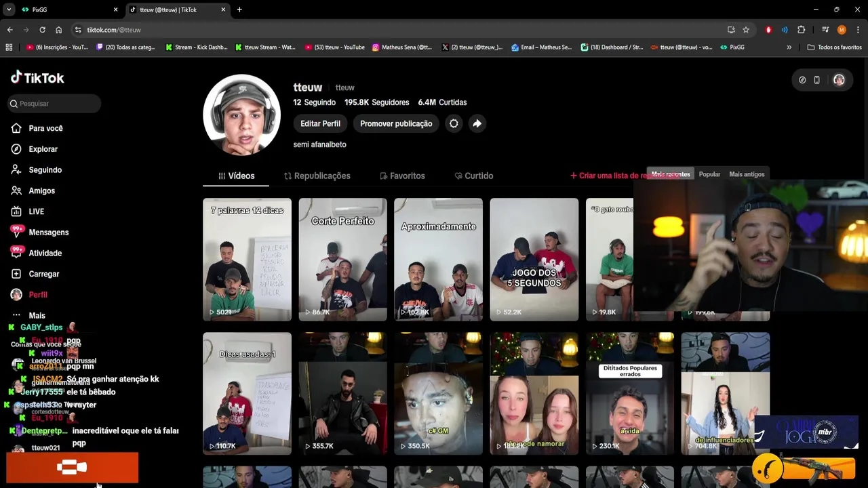This screenshot has height=488, width=868.
Task: Select the Mais antigos sort option
Action: (747, 174)
